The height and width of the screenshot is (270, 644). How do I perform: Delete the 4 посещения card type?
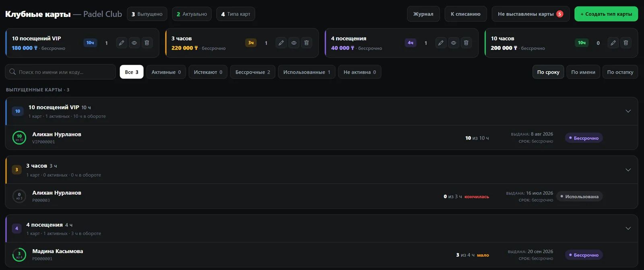click(466, 43)
